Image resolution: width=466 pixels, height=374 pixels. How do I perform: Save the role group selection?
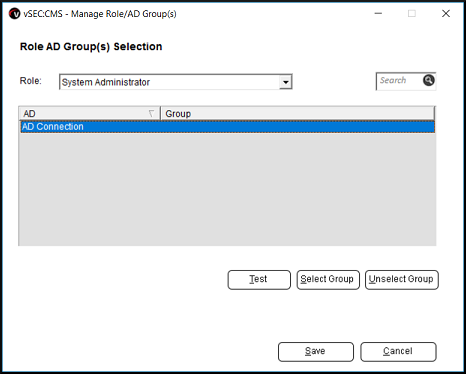(x=316, y=352)
